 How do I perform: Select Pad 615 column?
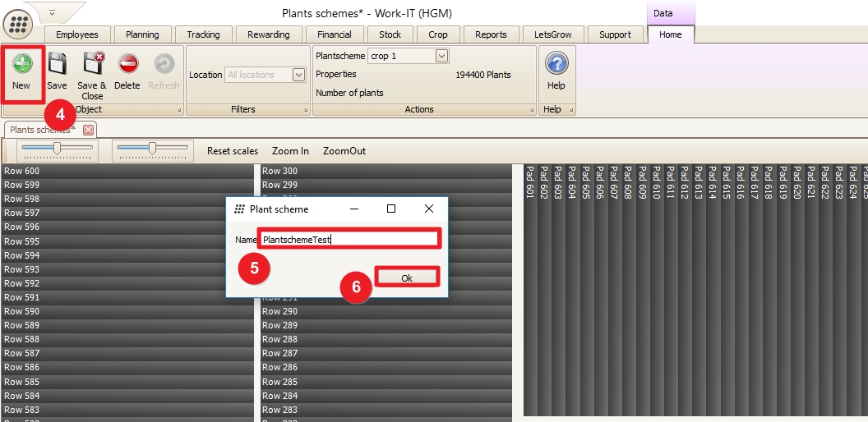(x=727, y=290)
